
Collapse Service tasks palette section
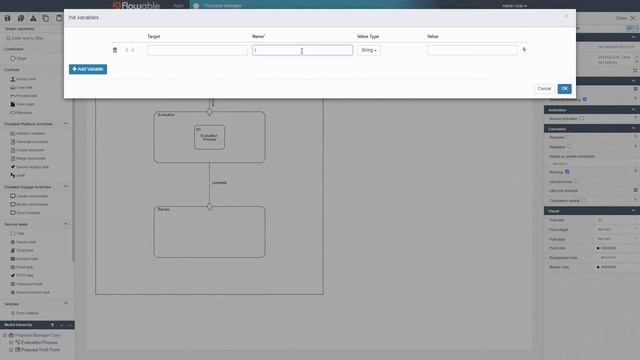click(66, 224)
